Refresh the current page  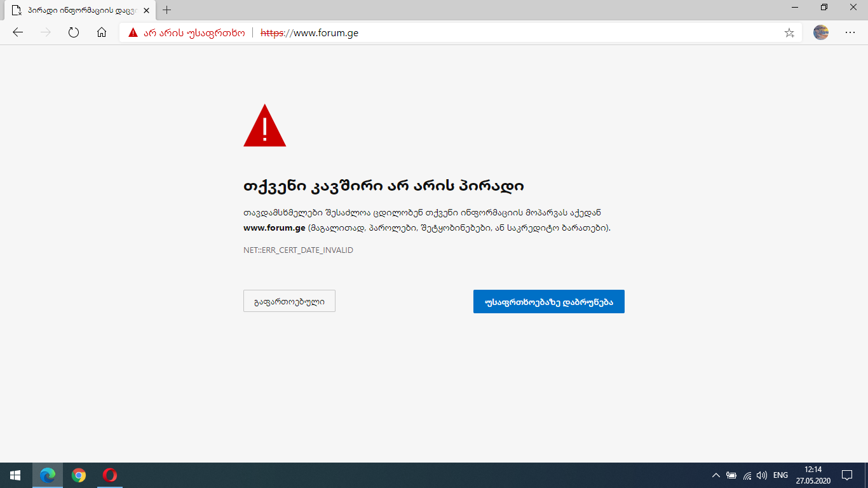pos(74,32)
